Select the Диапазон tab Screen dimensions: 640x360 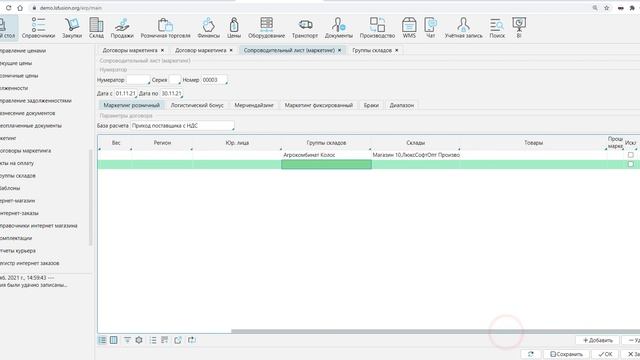coord(402,105)
